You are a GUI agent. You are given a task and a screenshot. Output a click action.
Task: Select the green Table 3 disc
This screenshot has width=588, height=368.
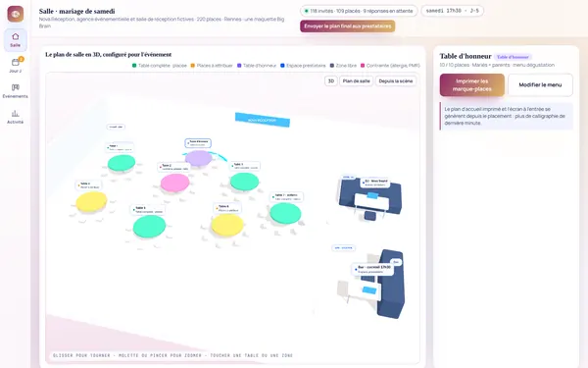point(244,182)
